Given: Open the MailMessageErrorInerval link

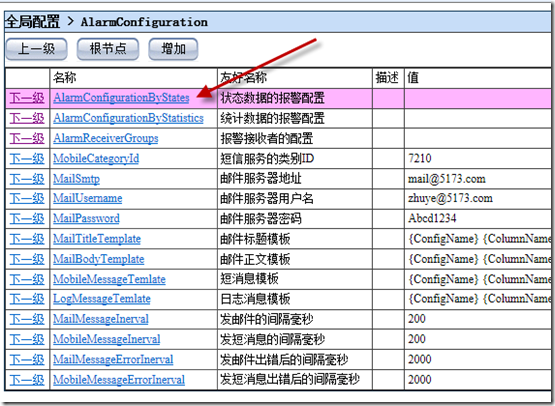Looking at the screenshot, I should point(113,359).
